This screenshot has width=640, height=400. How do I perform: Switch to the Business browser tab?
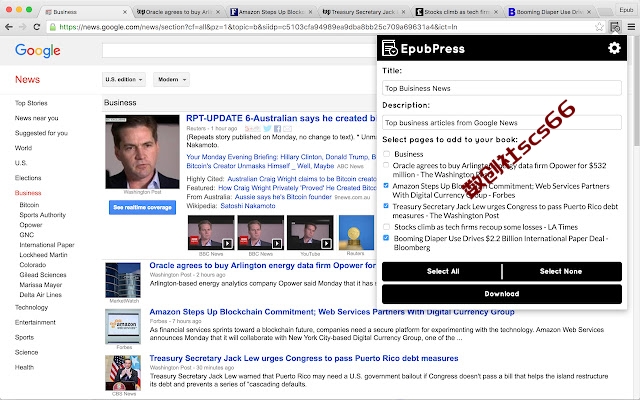pos(84,12)
